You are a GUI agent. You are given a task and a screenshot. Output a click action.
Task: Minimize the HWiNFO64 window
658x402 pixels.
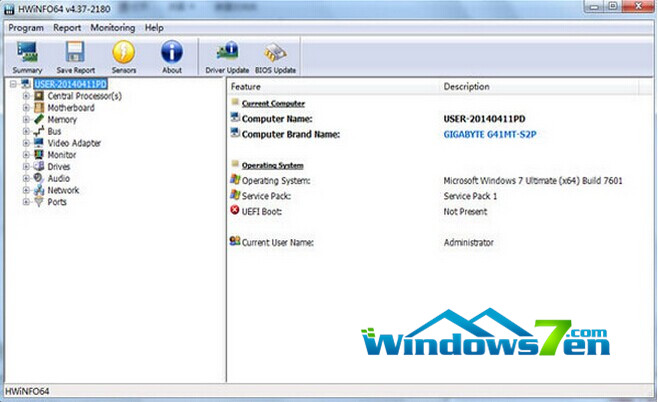coord(594,6)
